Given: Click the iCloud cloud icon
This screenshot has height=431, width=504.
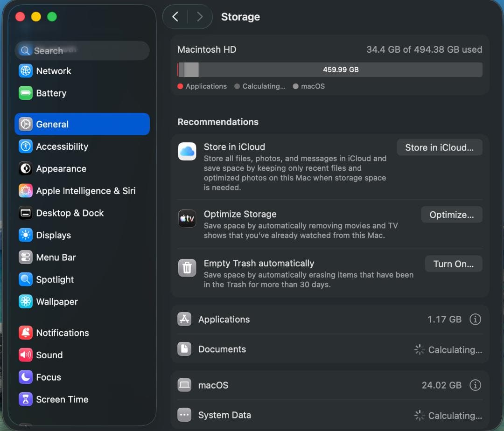Looking at the screenshot, I should (187, 151).
